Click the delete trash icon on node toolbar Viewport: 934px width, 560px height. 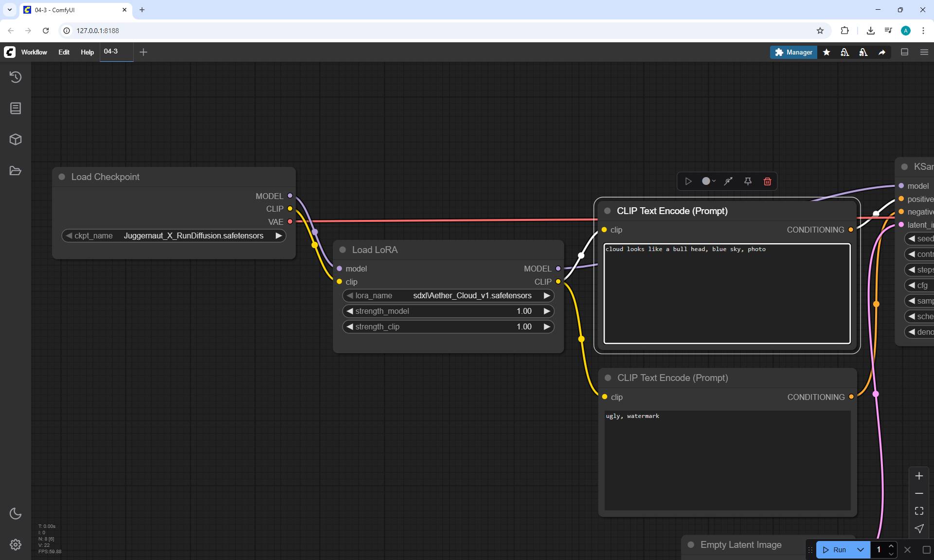click(767, 181)
